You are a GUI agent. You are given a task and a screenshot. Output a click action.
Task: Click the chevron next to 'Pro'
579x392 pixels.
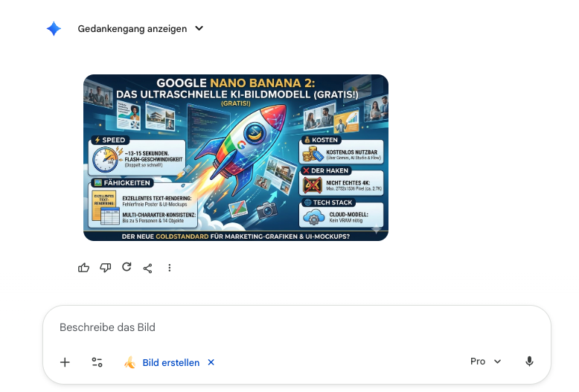pos(497,362)
